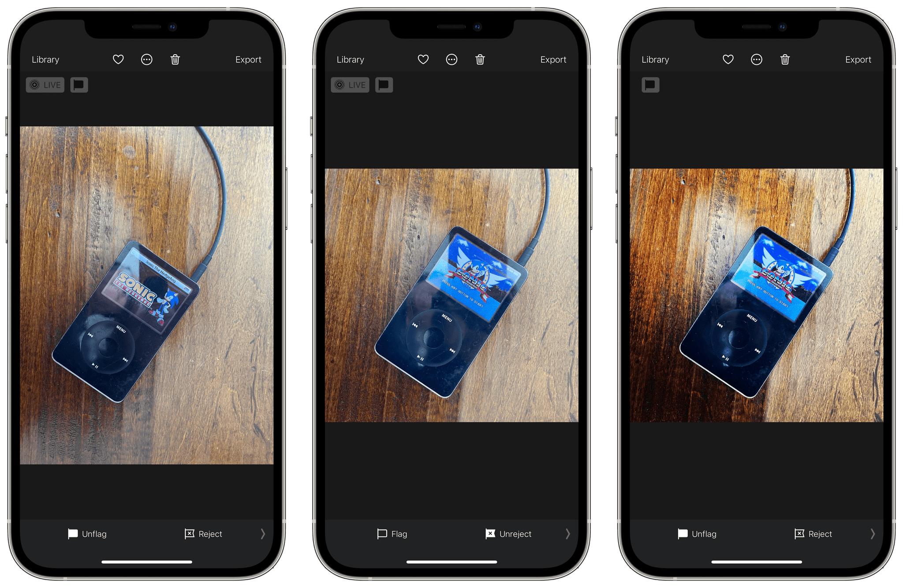Click the iPod photo thumbnail on middle phone
Image resolution: width=903 pixels, height=588 pixels.
coord(451,309)
